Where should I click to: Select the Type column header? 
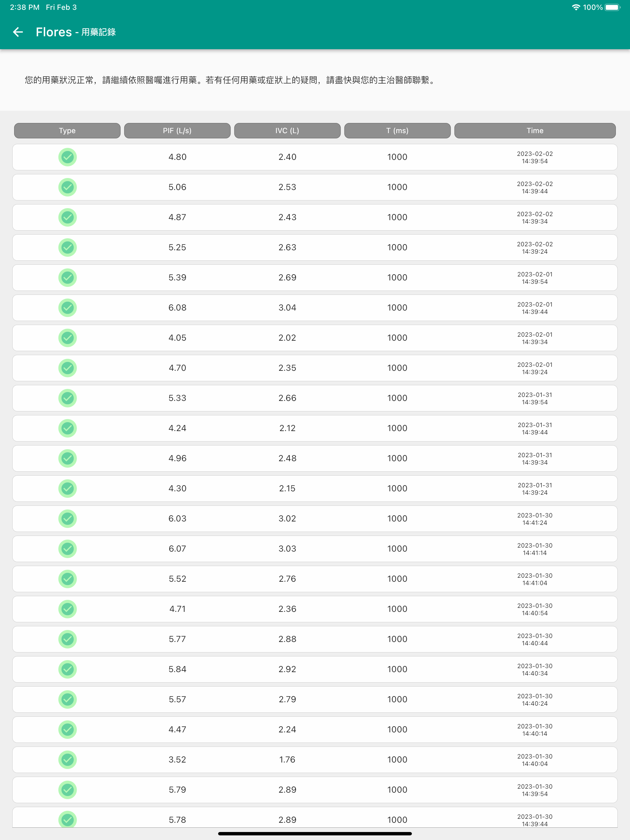(67, 131)
